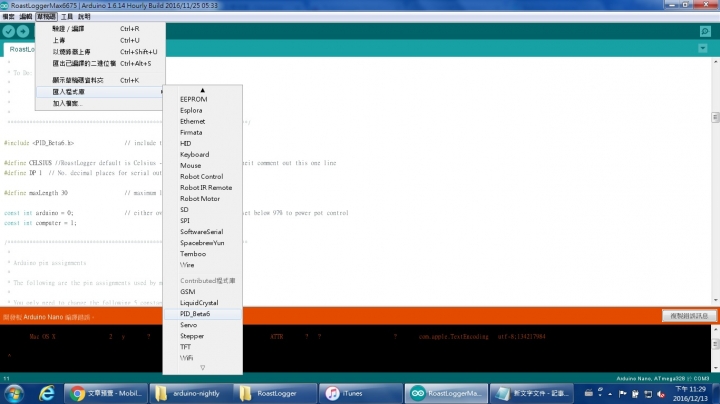Choose the upload using programmer Ctrl+Shift+U entry
The width and height of the screenshot is (720, 404).
pyautogui.click(x=100, y=52)
